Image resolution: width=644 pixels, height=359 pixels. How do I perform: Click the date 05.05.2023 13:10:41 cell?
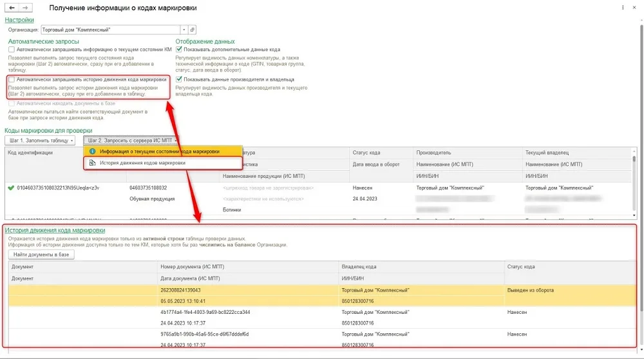point(183,301)
